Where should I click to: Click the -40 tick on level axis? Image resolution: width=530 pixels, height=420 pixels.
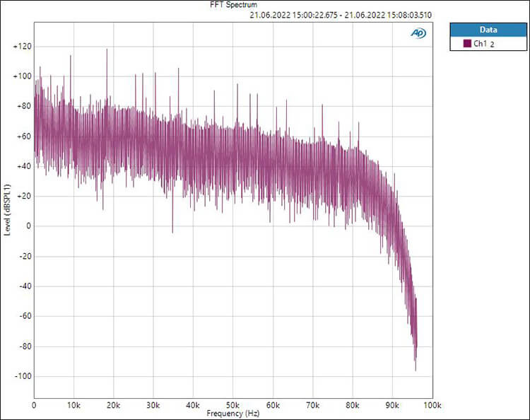tap(25, 286)
